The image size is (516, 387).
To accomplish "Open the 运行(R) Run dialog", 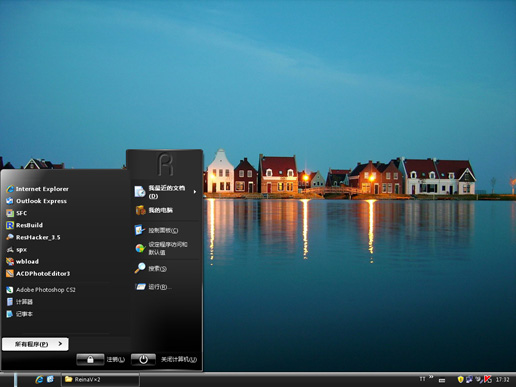I will (153, 287).
